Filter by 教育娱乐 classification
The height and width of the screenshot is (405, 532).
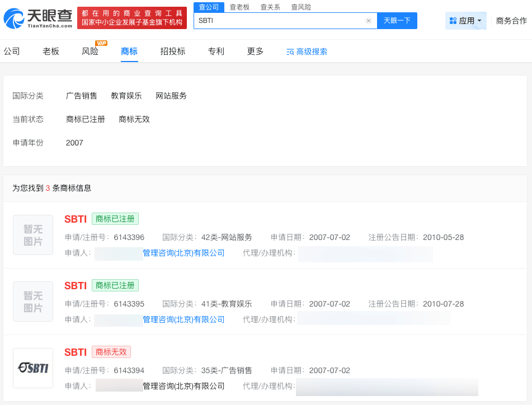(126, 96)
